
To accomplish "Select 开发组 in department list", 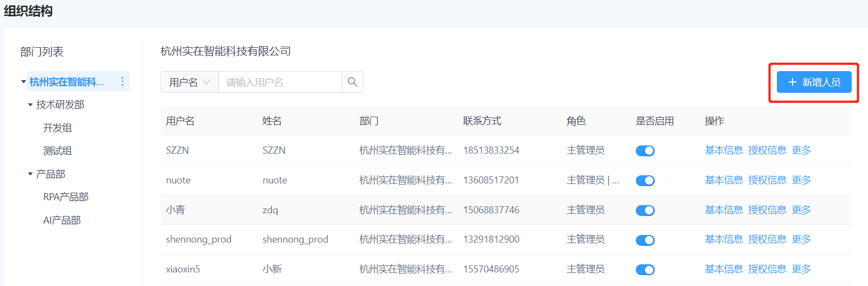I will pos(58,128).
